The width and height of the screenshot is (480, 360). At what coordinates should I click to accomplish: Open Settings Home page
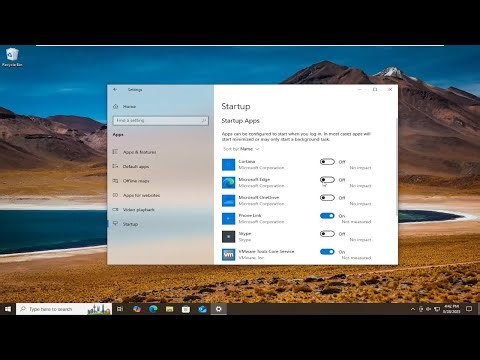pyautogui.click(x=129, y=107)
